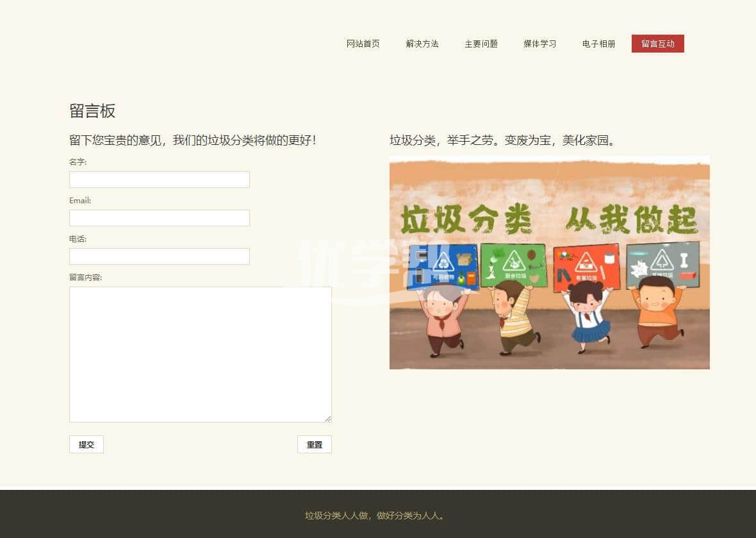Click the footer slogan 垃圾分类人人做
The height and width of the screenshot is (538, 756).
click(x=375, y=516)
